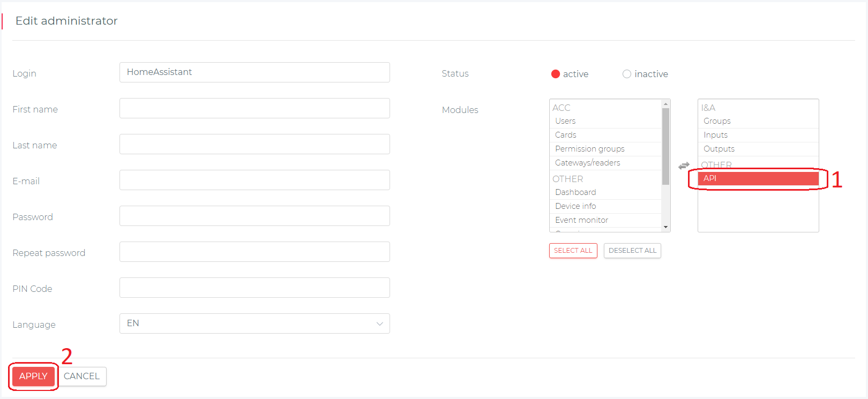The width and height of the screenshot is (868, 399).
Task: Open the Language dropdown
Action: [254, 323]
